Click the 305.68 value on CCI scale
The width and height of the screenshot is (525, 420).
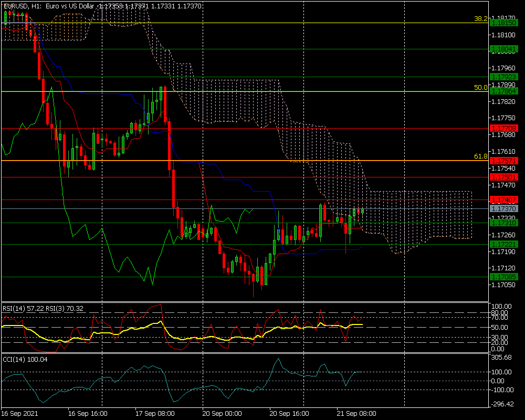(501, 358)
